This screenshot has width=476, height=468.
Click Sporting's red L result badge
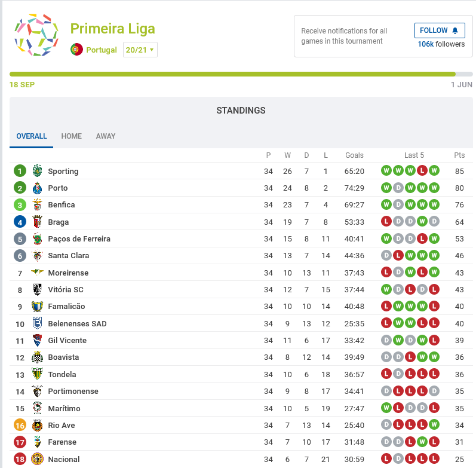click(422, 170)
